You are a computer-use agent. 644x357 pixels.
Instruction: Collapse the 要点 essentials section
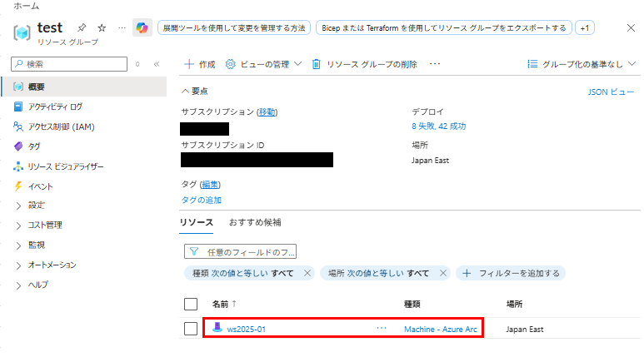(195, 91)
